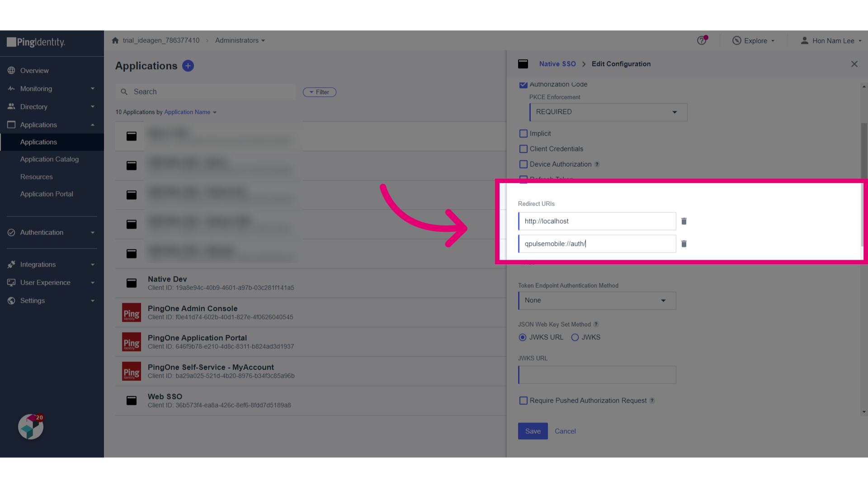
Task: Click the Integrations plug icon
Action: 11,264
